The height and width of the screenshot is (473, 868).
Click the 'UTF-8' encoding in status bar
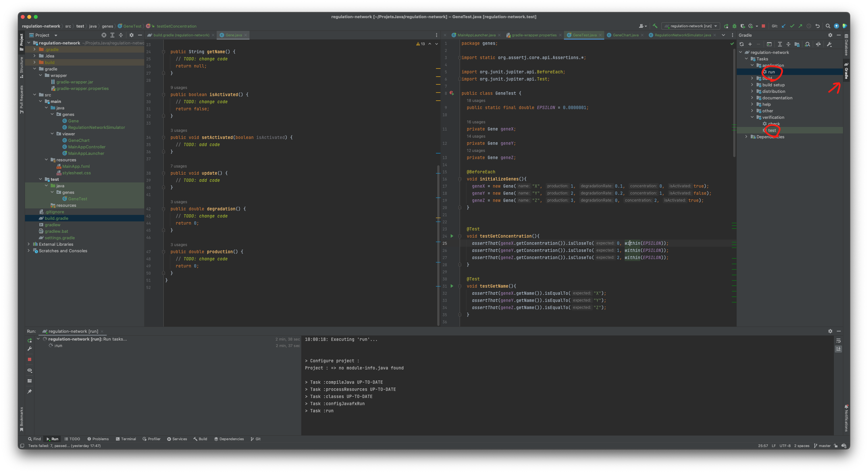point(785,446)
